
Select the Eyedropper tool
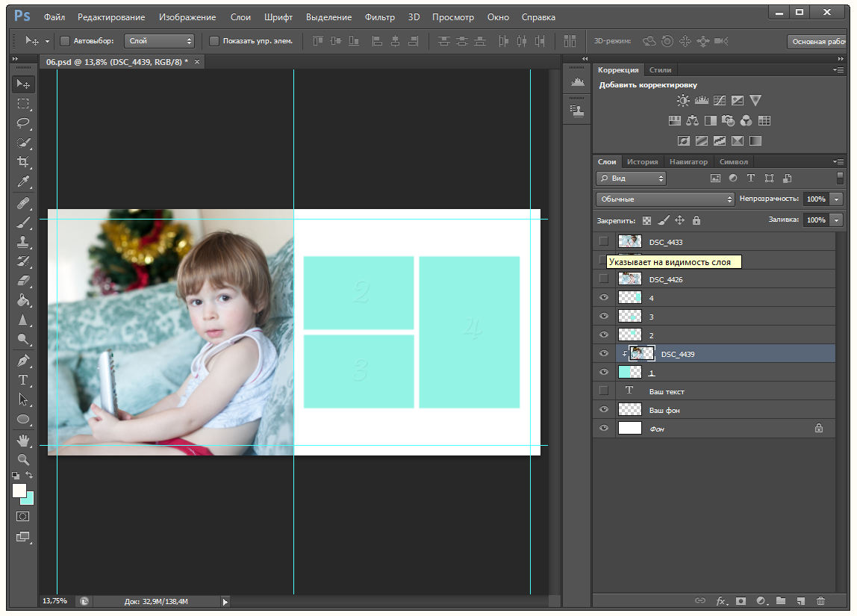click(23, 181)
